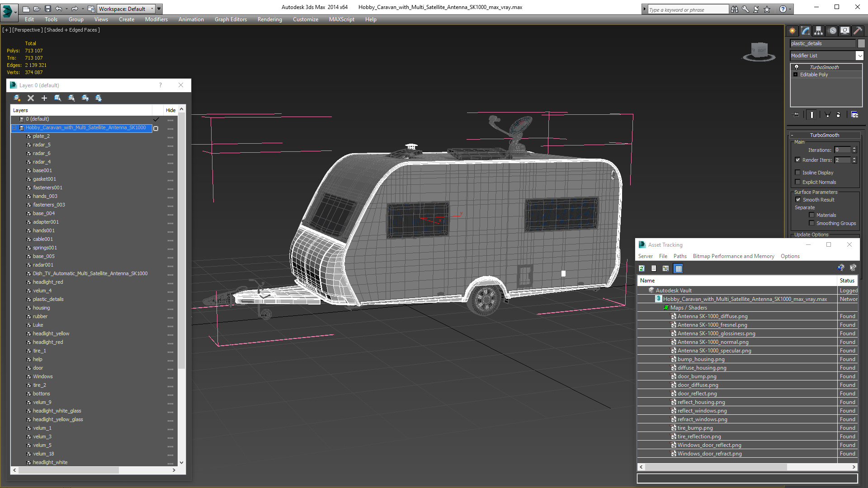Enable the Isoline Display checkbox

tap(798, 173)
